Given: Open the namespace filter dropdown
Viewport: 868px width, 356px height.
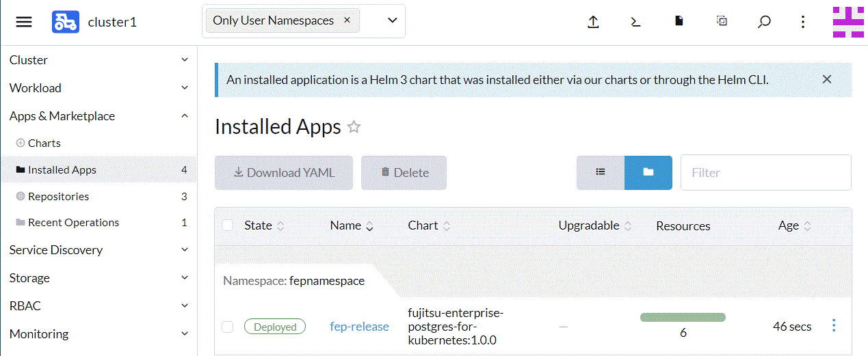Looking at the screenshot, I should [393, 20].
